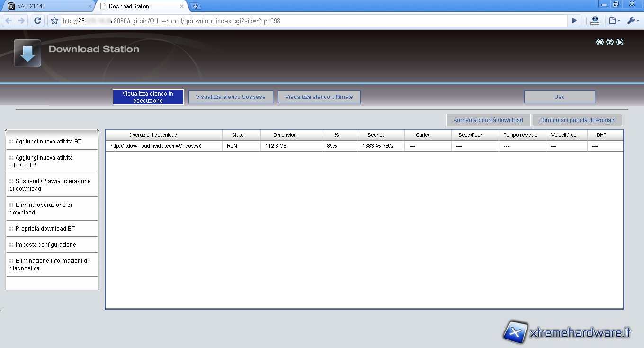Viewport: 644px width, 348px height.
Task: Open the page menu dropdown
Action: coord(614,21)
